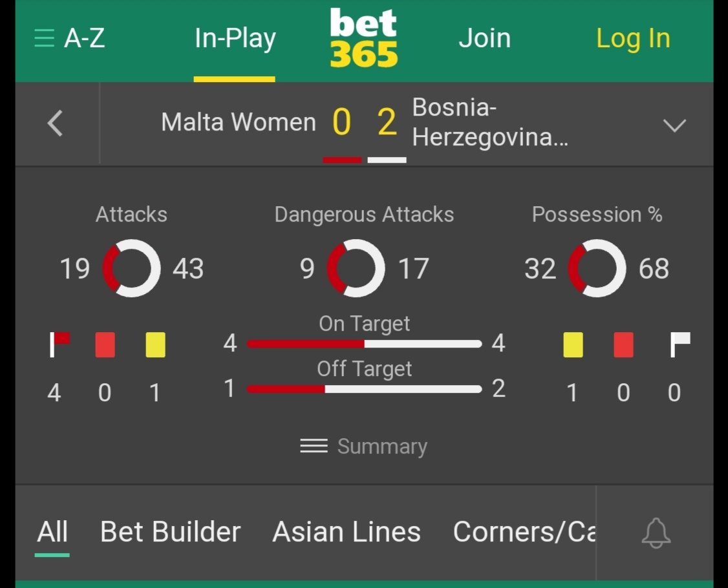The width and height of the screenshot is (728, 588).
Task: Tap the notification bell icon
Action: tap(656, 533)
